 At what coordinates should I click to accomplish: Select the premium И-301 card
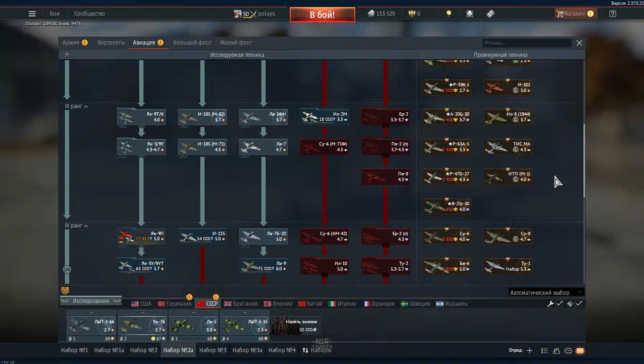coord(508,88)
